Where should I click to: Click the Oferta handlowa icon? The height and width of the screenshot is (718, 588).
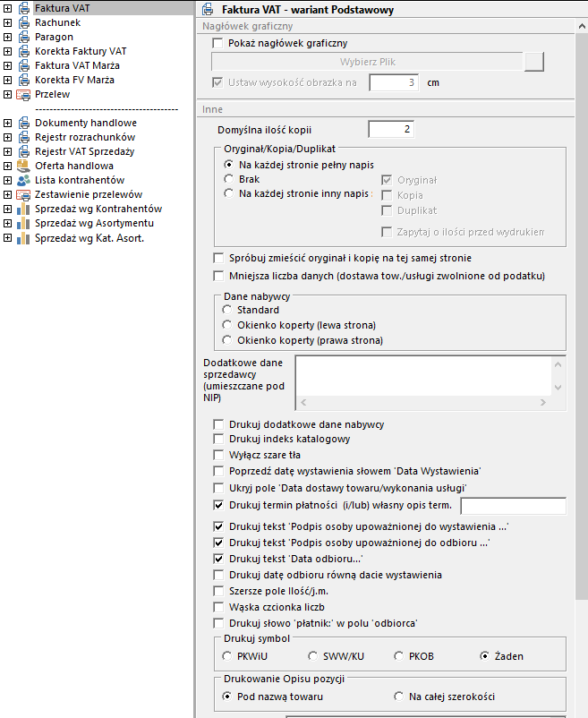pyautogui.click(x=23, y=166)
